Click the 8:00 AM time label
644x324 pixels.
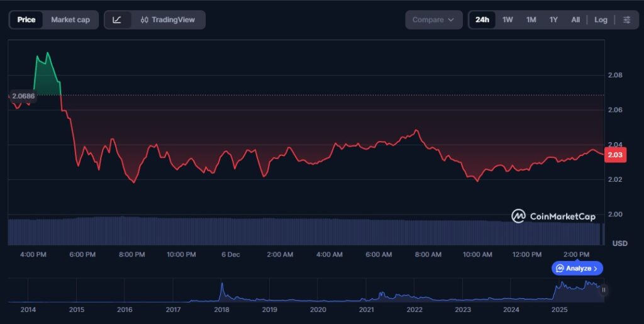click(428, 255)
